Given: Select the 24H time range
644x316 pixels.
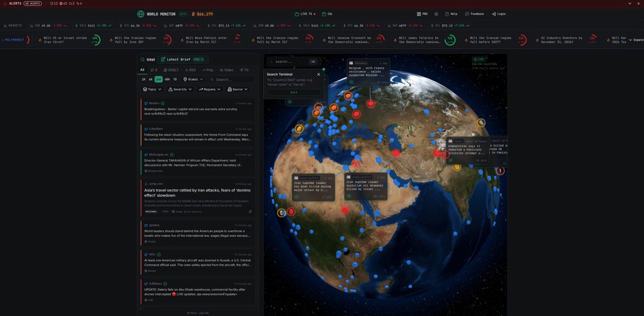Looking at the screenshot, I should pos(158,80).
